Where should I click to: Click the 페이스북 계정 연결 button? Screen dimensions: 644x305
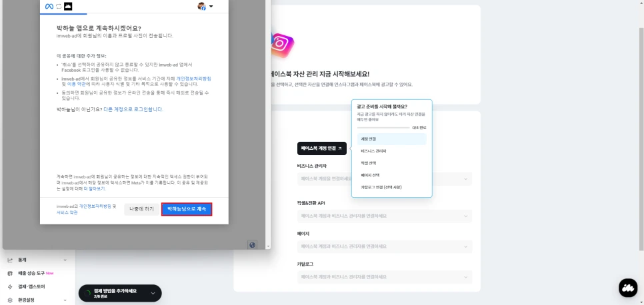click(x=321, y=149)
